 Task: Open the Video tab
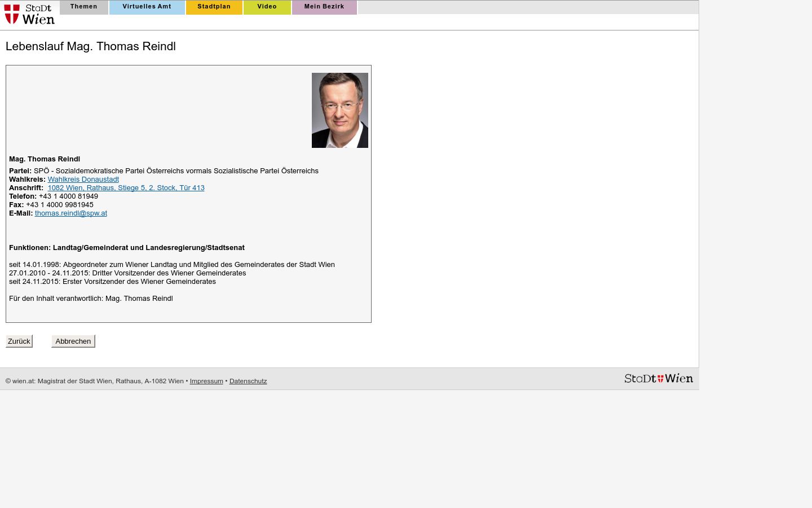(267, 7)
